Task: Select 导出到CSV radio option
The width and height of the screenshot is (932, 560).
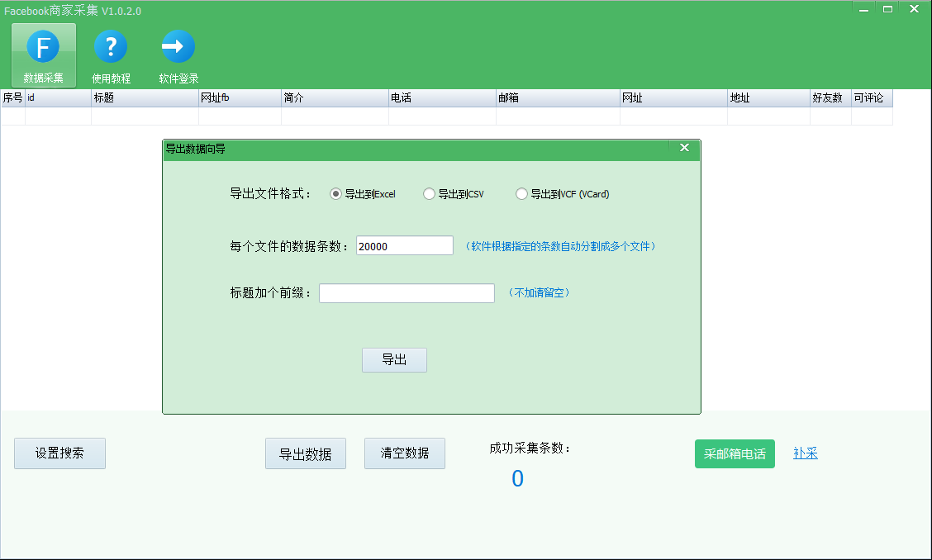Action: tap(454, 194)
